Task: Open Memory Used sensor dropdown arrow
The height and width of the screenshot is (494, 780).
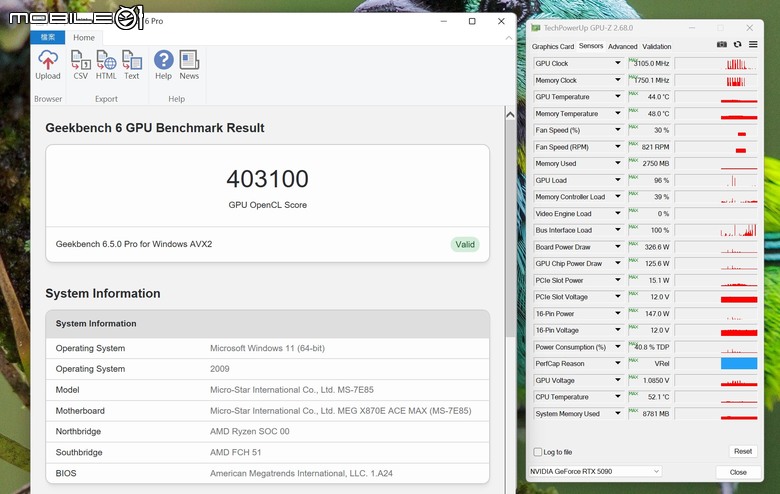Action: pos(618,163)
